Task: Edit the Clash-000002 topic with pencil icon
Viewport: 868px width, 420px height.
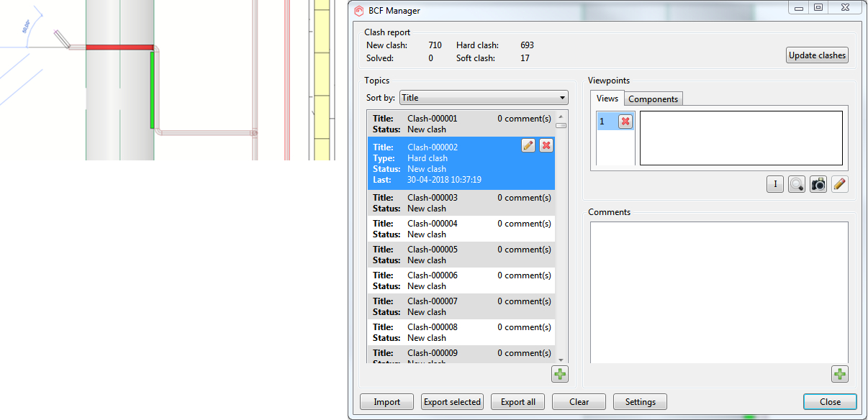Action: tap(528, 145)
